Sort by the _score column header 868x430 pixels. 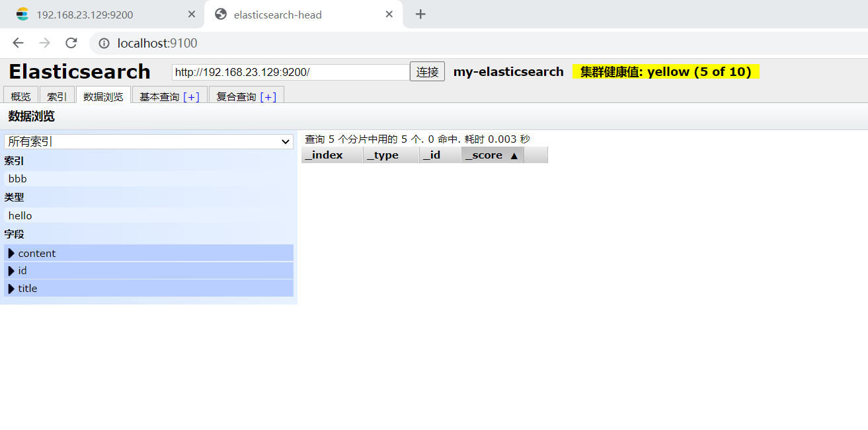(x=493, y=155)
